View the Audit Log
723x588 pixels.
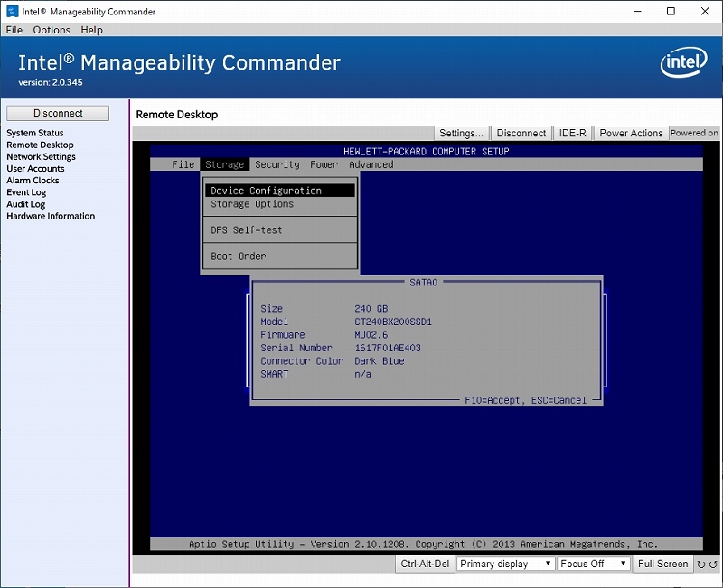[x=26, y=204]
